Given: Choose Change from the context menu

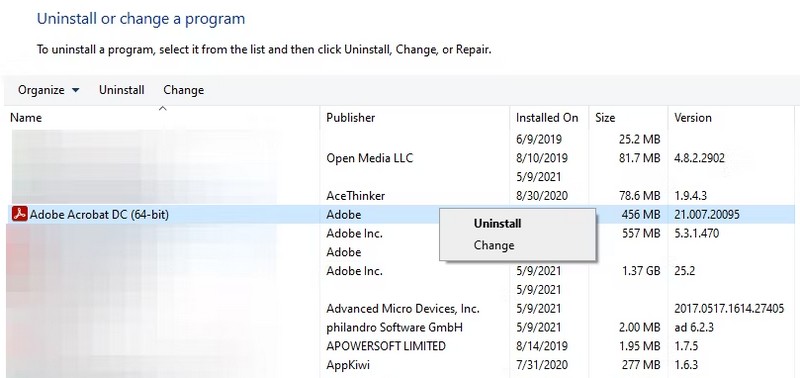Looking at the screenshot, I should (494, 245).
